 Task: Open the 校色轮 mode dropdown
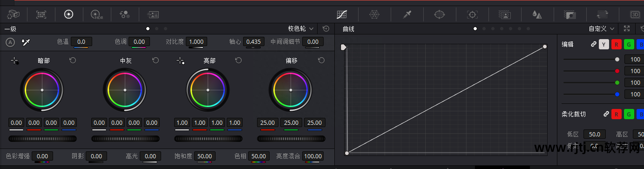301,28
